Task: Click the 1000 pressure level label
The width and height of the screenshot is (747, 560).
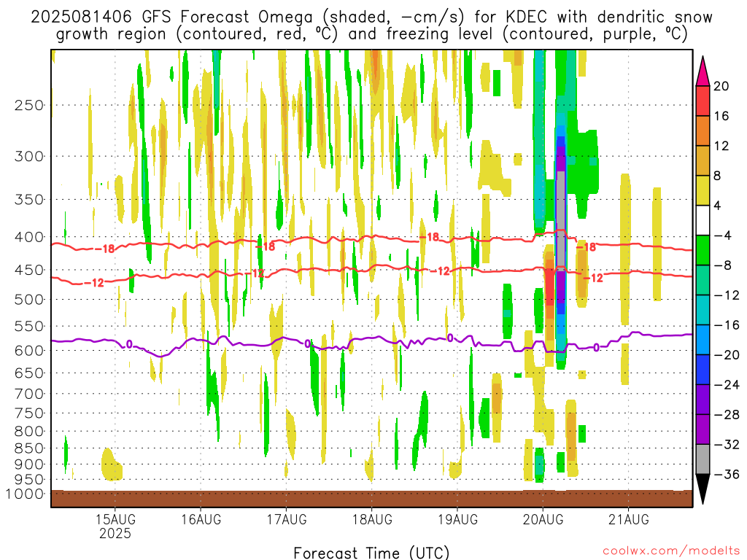Action: (x=25, y=494)
